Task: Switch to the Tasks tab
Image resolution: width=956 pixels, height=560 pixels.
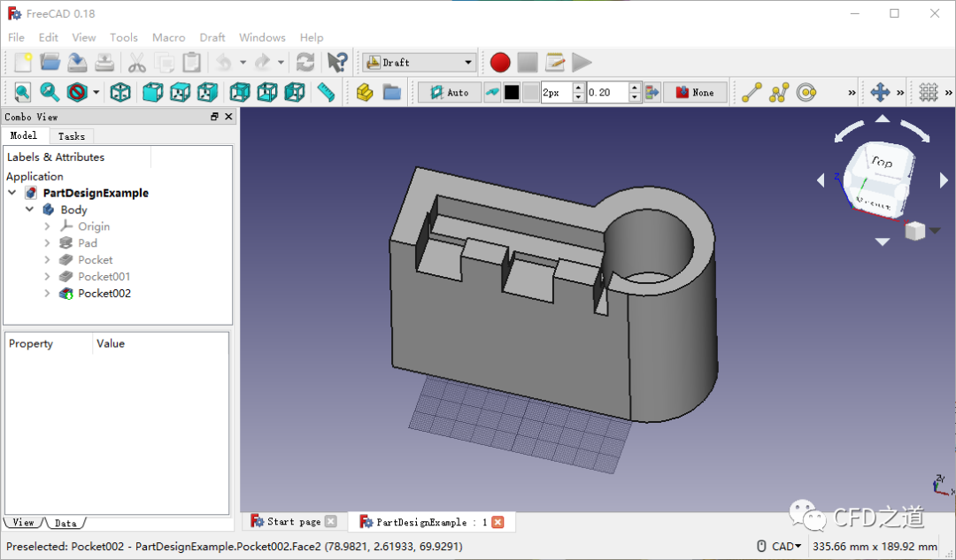Action: tap(71, 136)
